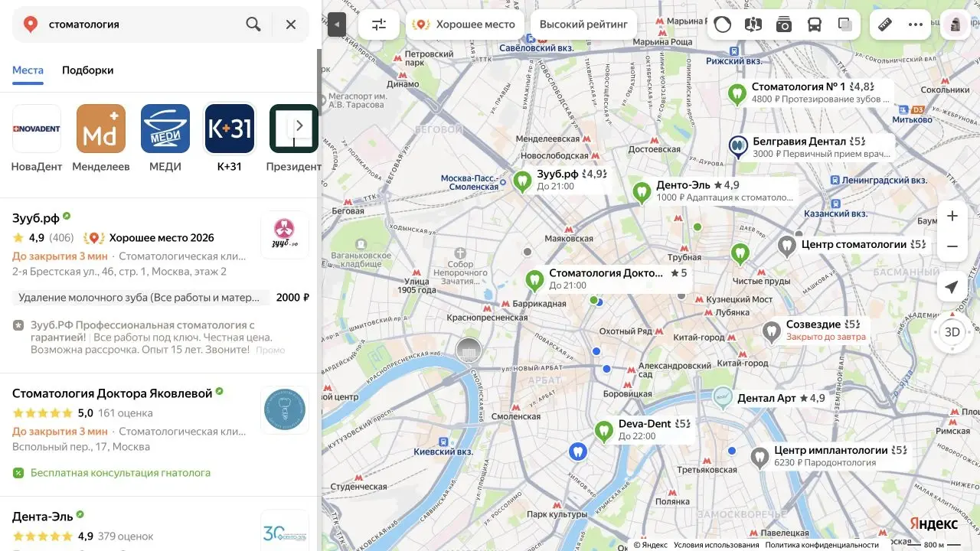Click the Яндекс logo on the map
The height and width of the screenshot is (551, 980).
click(x=933, y=523)
